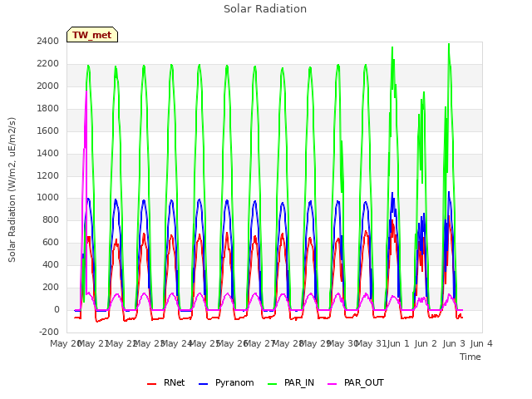The height and width of the screenshot is (399, 532).
Task: Click the 600 y-axis tick label
Action: pos(51,242)
